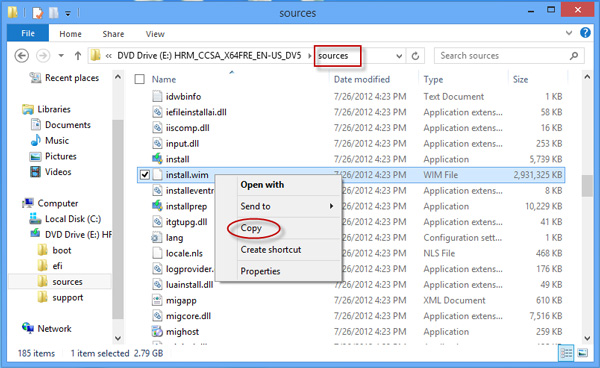
Task: Open the Pictures library
Action: pos(61,156)
